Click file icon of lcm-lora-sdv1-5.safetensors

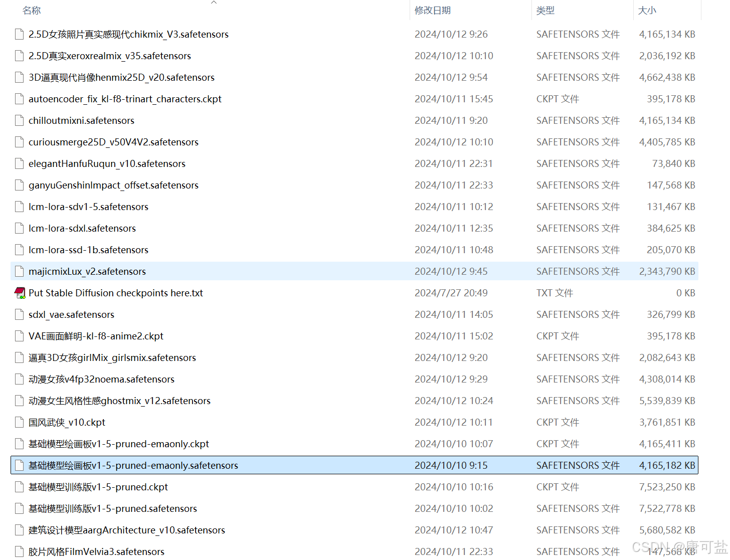(20, 207)
